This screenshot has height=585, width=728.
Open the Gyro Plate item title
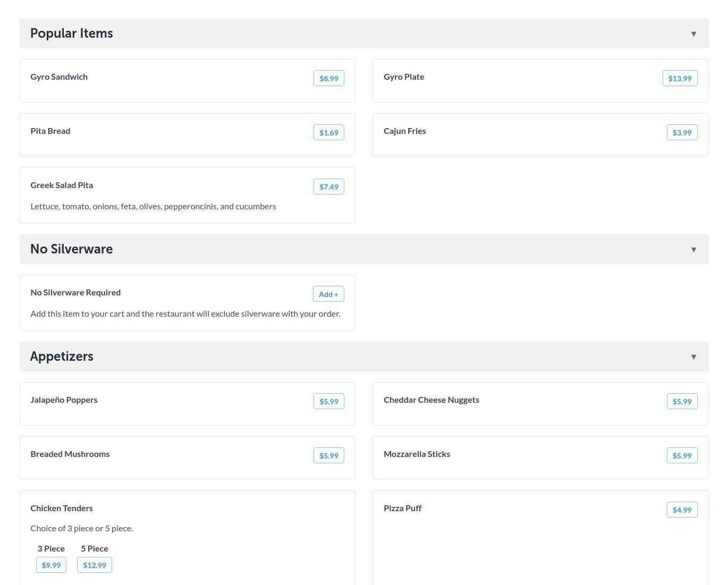[404, 77]
